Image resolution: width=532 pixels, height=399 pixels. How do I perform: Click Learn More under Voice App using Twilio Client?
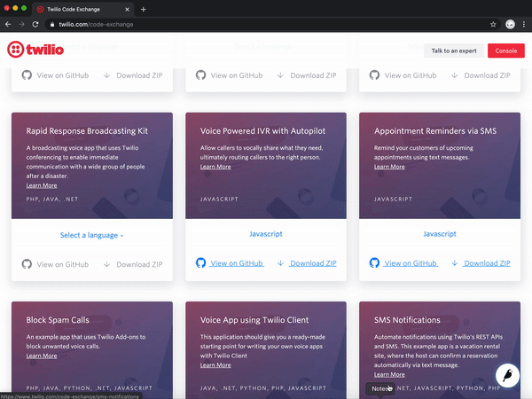pyautogui.click(x=215, y=365)
